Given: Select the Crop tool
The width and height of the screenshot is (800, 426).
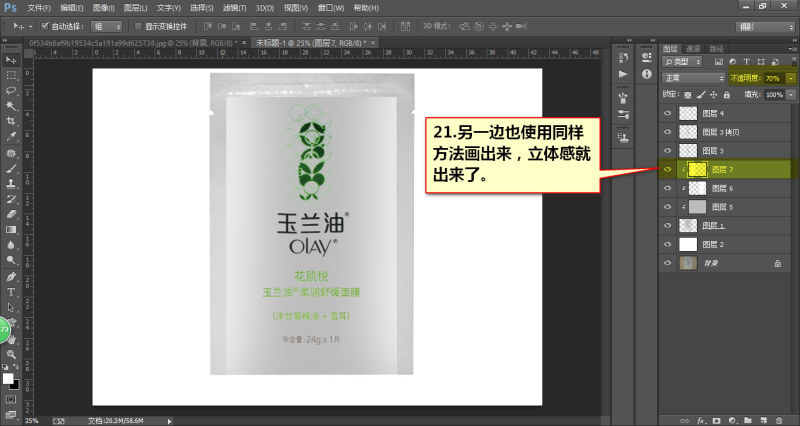Looking at the screenshot, I should [x=11, y=121].
